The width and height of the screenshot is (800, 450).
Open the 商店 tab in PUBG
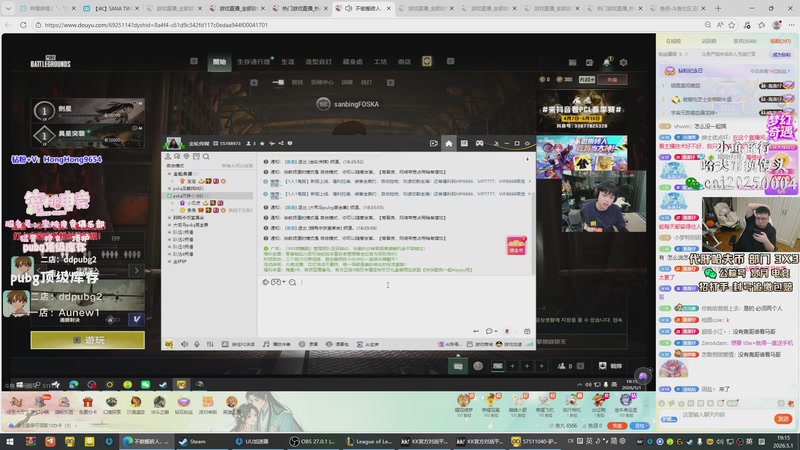click(x=405, y=62)
